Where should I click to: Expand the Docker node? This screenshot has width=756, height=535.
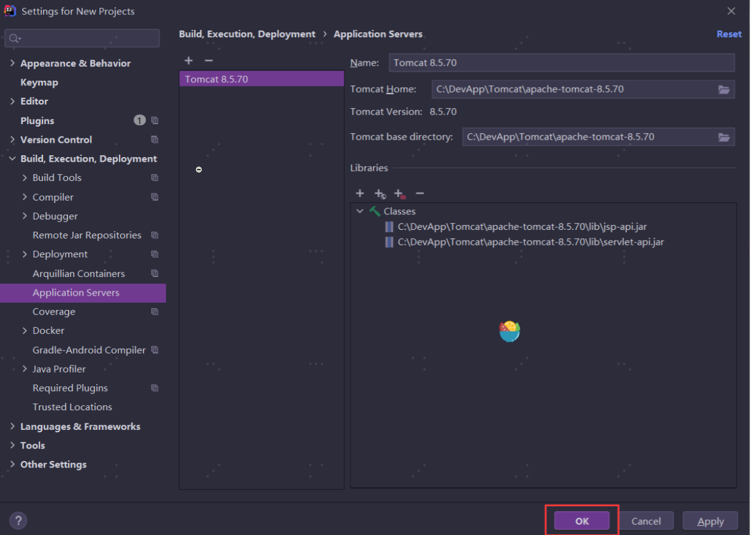(24, 331)
